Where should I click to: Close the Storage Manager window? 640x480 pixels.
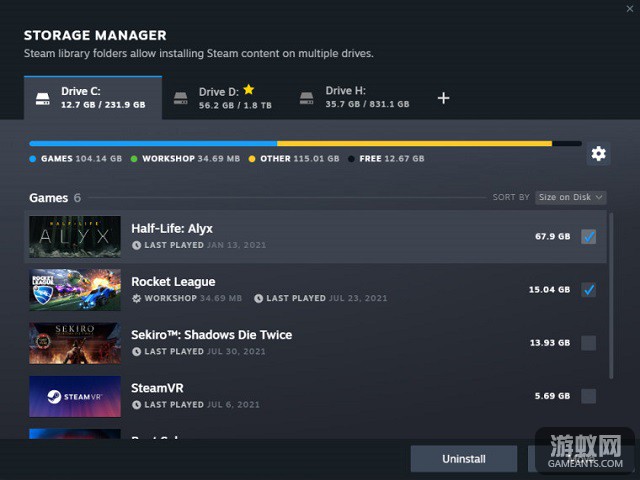630,9
